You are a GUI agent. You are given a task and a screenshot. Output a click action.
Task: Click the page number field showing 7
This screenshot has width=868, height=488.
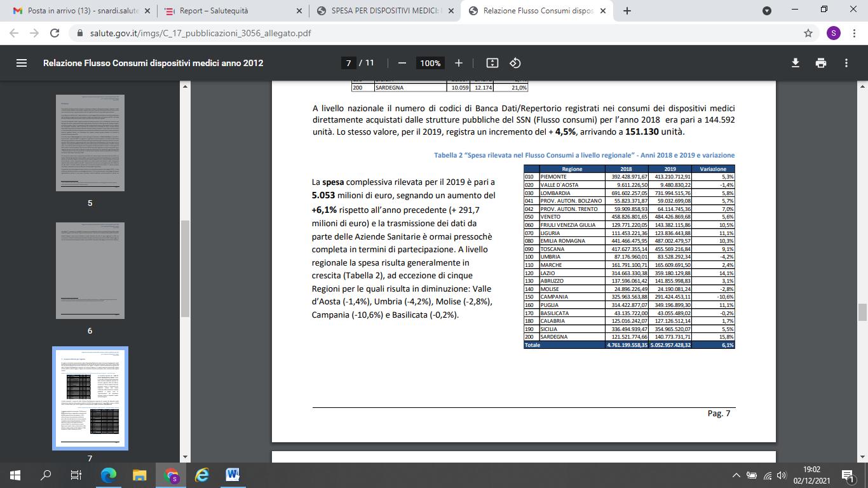pyautogui.click(x=348, y=63)
